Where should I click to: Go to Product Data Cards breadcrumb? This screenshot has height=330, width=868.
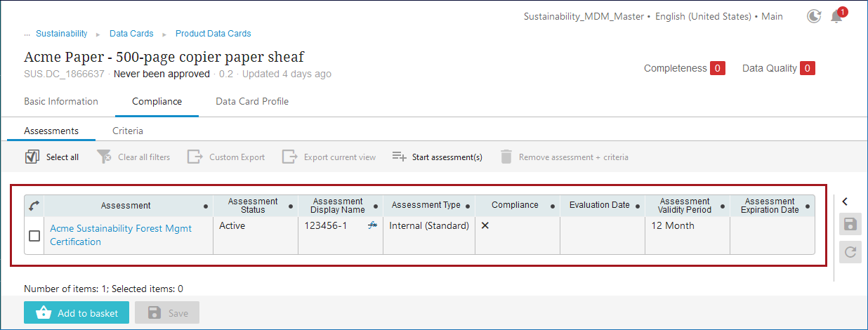point(213,34)
